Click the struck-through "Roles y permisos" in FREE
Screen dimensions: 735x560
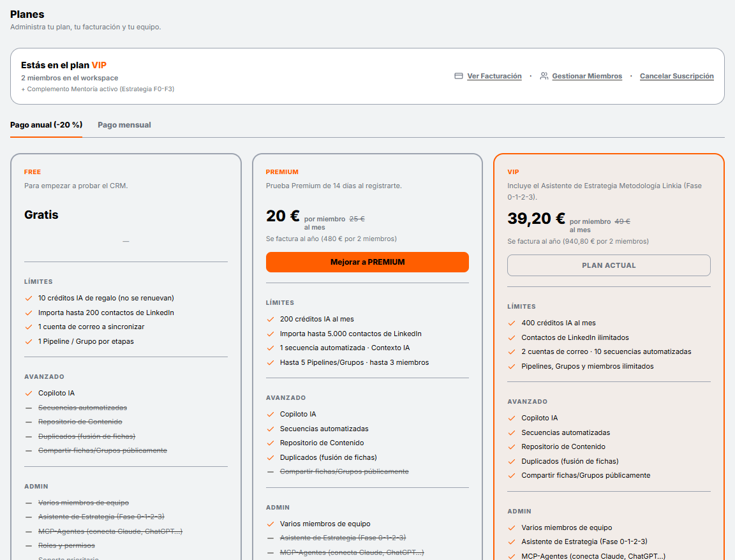click(x=66, y=545)
